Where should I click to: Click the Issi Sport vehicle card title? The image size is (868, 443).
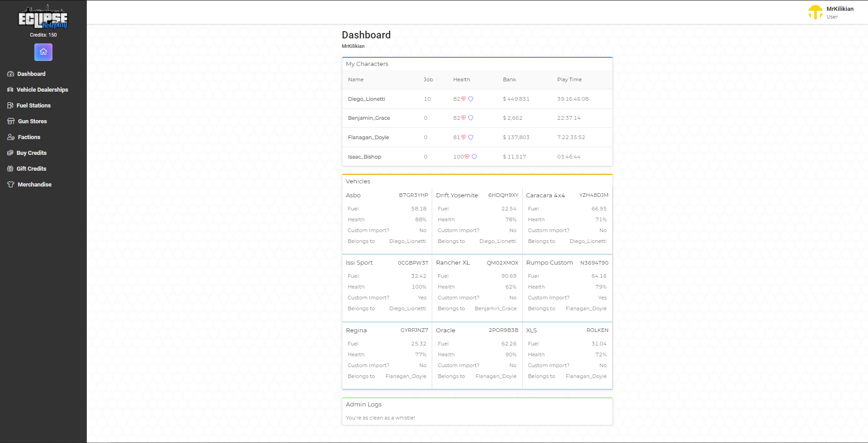pos(359,263)
